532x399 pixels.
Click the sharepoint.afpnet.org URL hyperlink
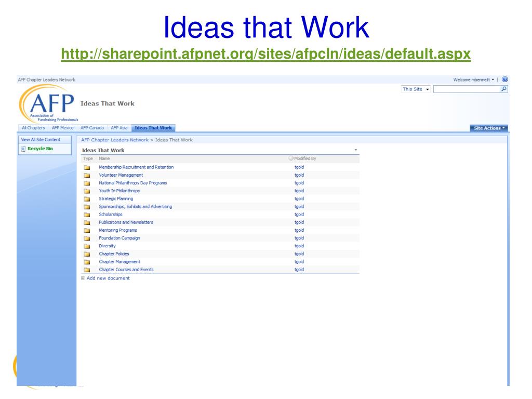pyautogui.click(x=265, y=54)
